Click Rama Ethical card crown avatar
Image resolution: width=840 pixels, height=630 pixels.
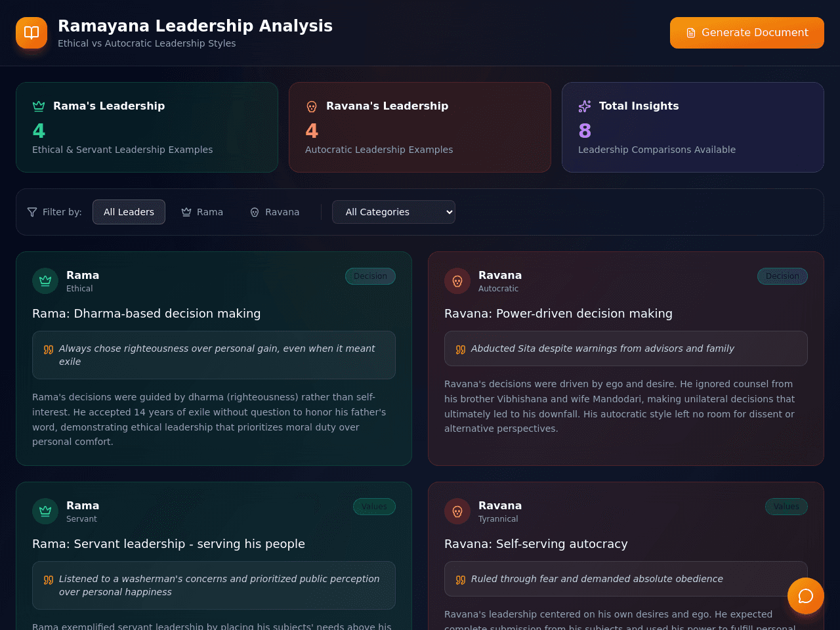pos(45,281)
